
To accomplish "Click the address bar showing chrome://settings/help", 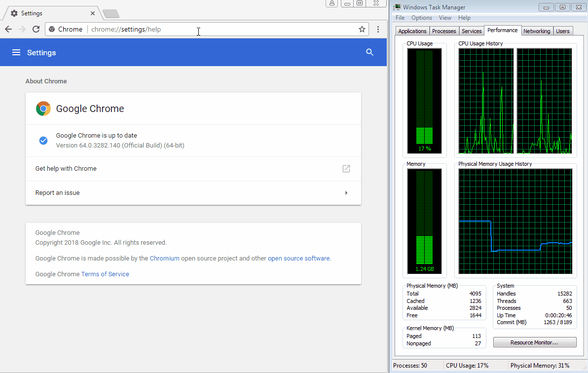I will pyautogui.click(x=222, y=29).
